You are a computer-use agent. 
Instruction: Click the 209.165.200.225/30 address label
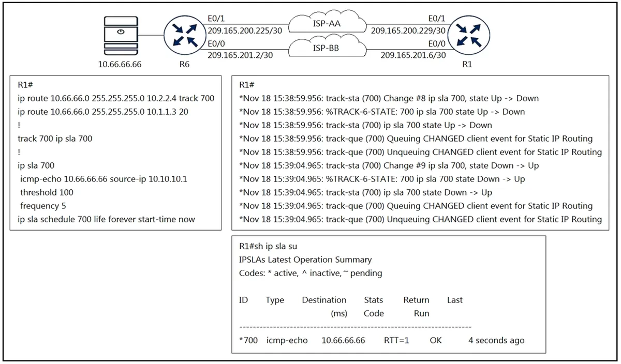244,31
